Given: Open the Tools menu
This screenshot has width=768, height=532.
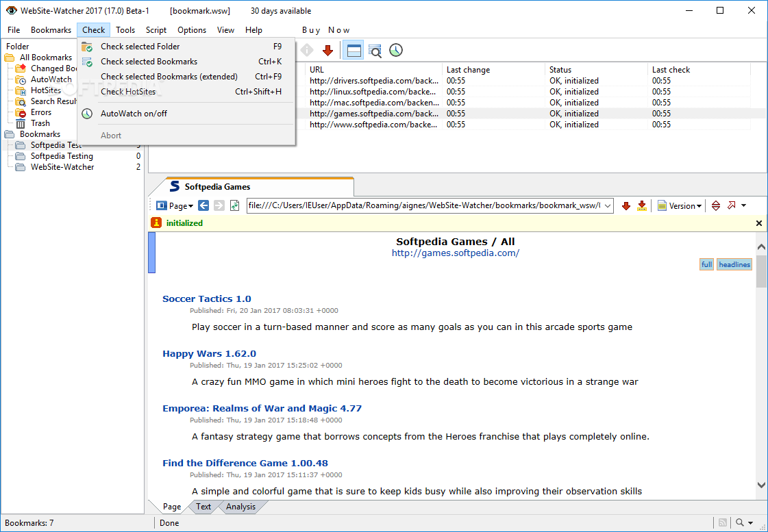Looking at the screenshot, I should (x=125, y=30).
